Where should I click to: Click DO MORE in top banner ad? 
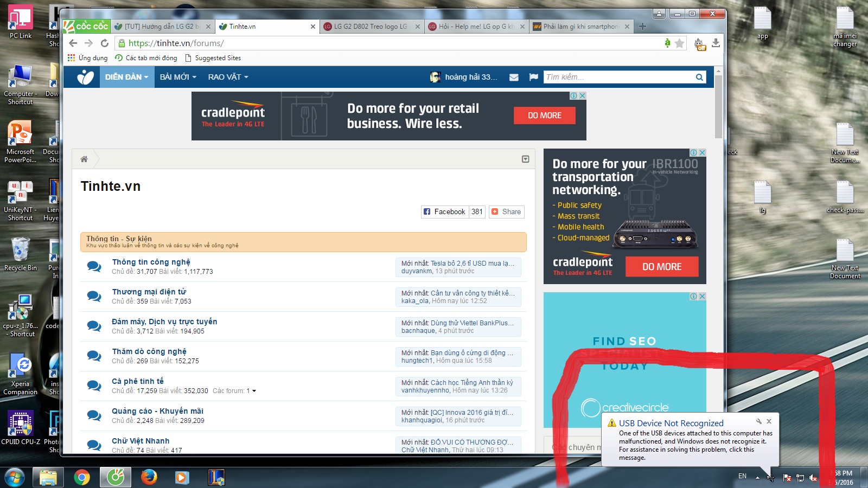pyautogui.click(x=545, y=115)
